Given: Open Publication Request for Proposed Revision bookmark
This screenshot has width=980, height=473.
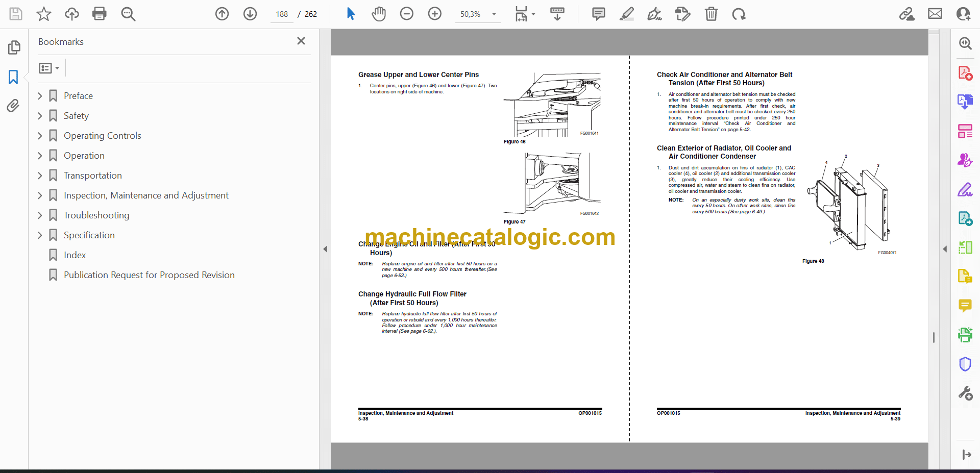Looking at the screenshot, I should [149, 275].
